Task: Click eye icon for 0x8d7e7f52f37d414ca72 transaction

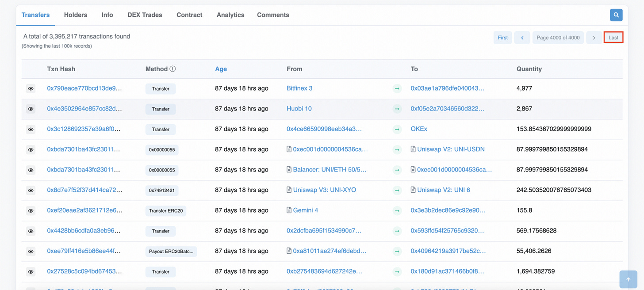Action: 31,190
